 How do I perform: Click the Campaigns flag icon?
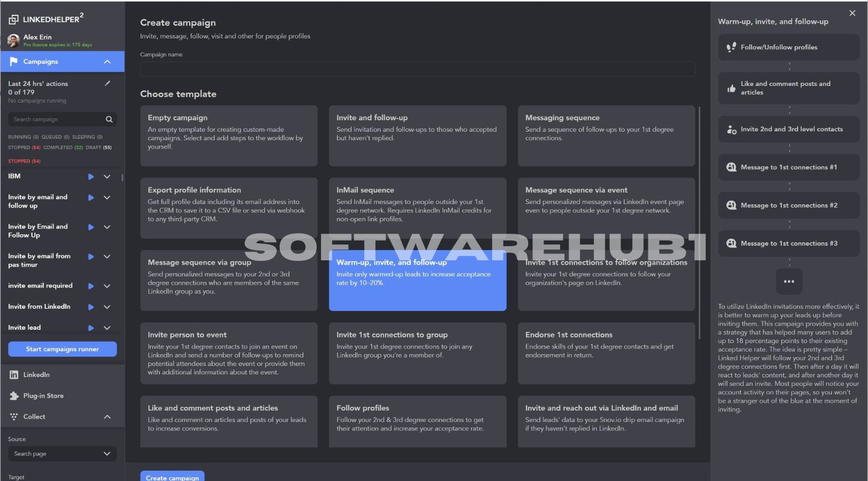[14, 61]
